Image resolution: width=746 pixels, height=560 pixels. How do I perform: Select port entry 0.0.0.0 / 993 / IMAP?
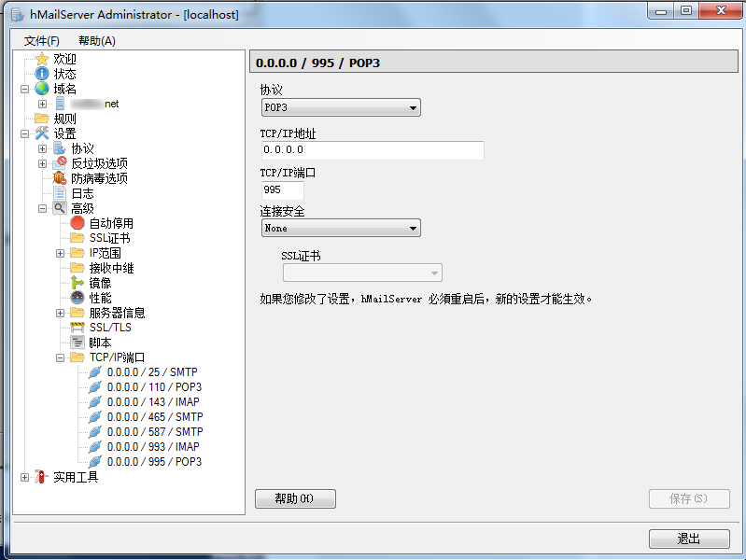[154, 447]
